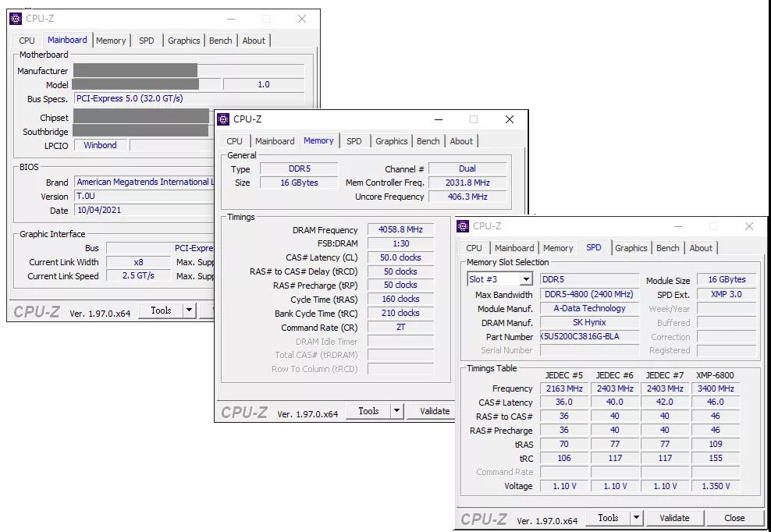Image resolution: width=771 pixels, height=532 pixels.
Task: Go to Graphics tab in the Memory window
Action: [392, 141]
